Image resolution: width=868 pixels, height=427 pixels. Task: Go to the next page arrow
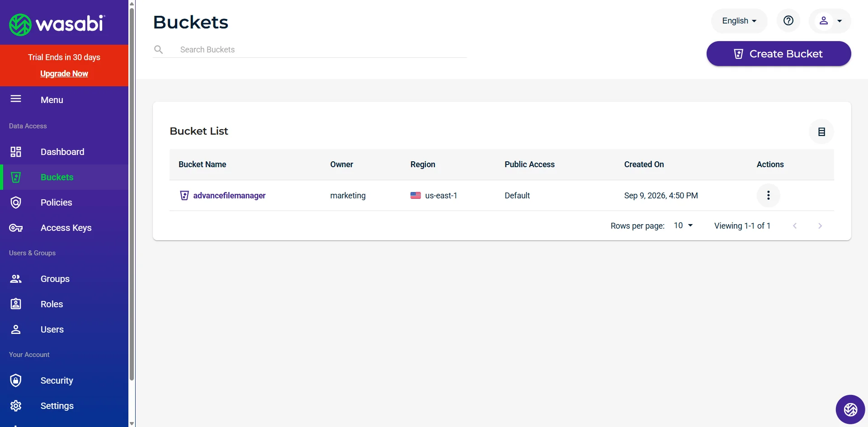pyautogui.click(x=820, y=225)
